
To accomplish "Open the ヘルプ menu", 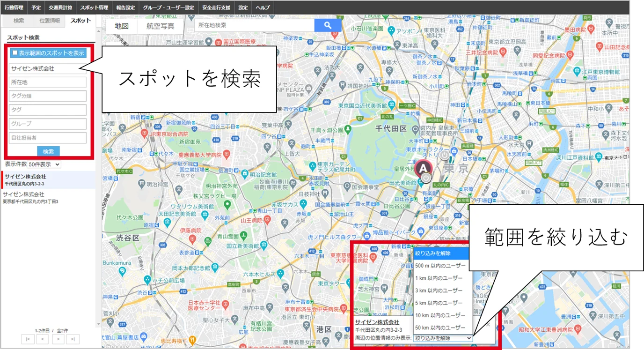I will tap(263, 7).
